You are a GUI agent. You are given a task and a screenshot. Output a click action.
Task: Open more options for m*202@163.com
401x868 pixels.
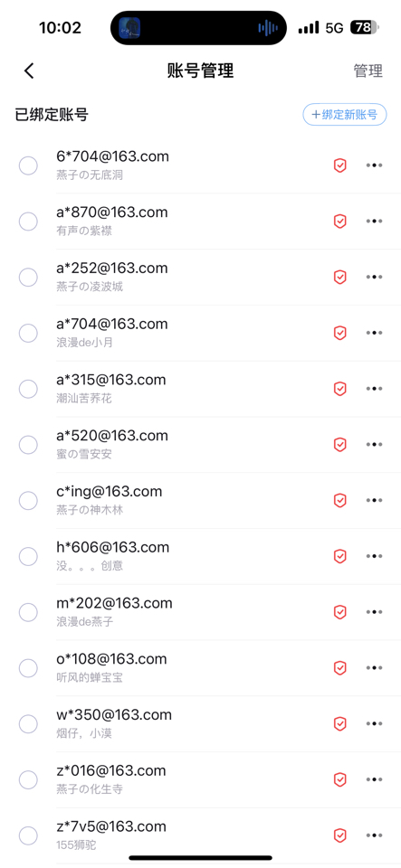pyautogui.click(x=375, y=612)
